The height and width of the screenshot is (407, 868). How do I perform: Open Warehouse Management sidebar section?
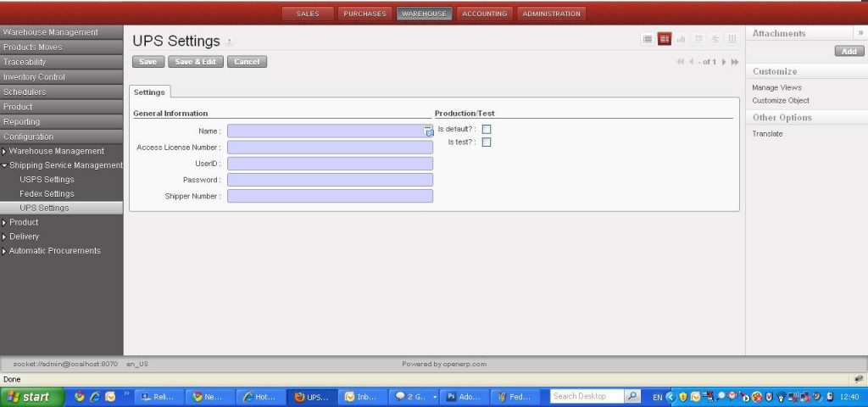[61, 32]
